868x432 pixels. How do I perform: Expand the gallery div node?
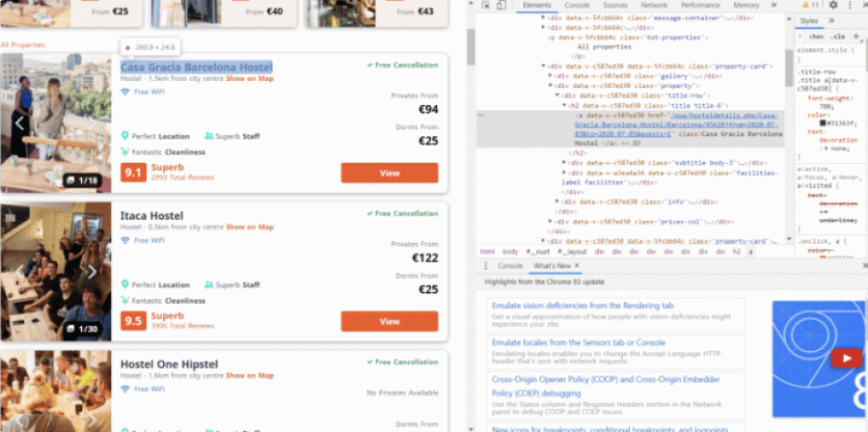click(x=551, y=76)
